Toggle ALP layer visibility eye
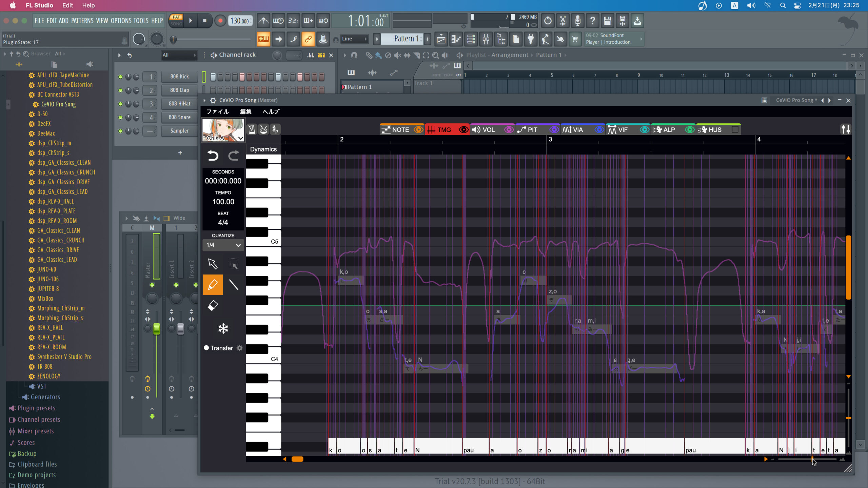Viewport: 868px width, 488px height. [690, 130]
